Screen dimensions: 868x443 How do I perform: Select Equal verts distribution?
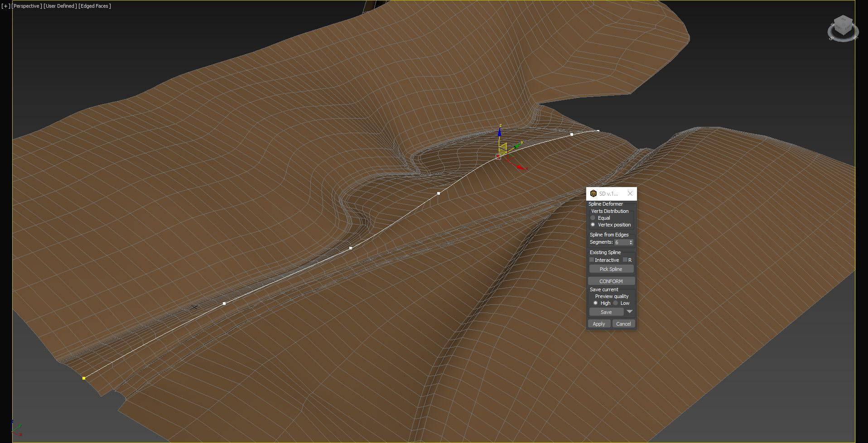pos(593,218)
